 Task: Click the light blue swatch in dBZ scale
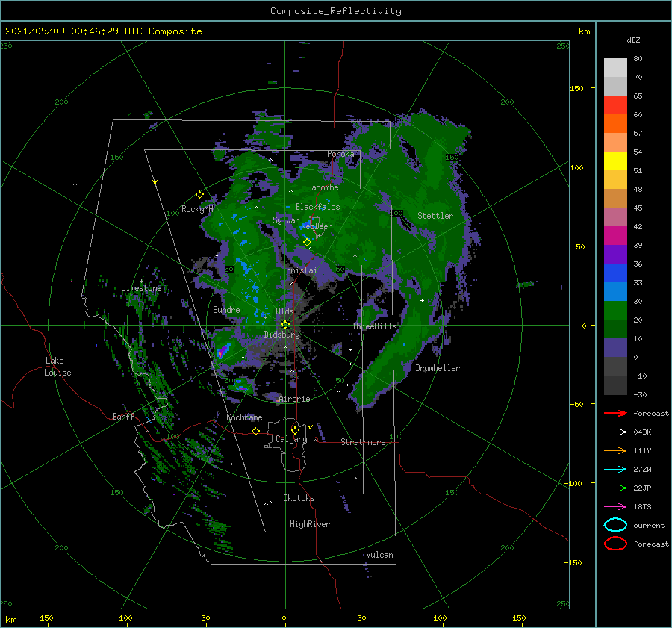click(615, 292)
